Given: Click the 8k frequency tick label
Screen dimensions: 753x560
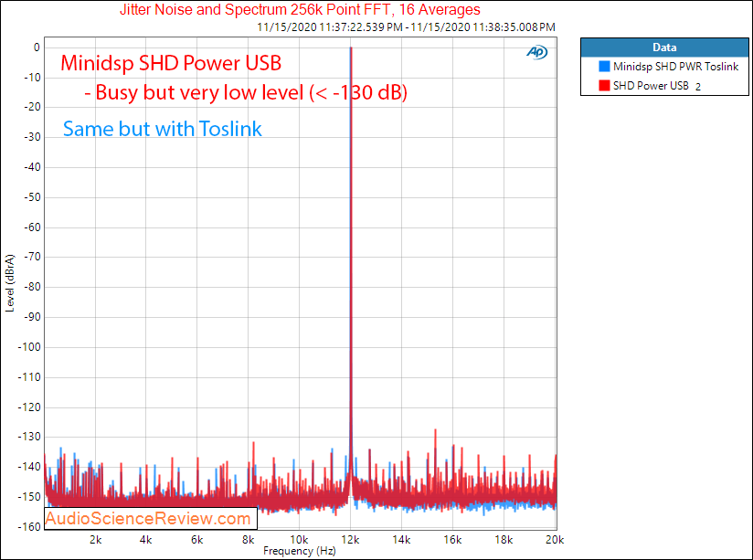Looking at the screenshot, I should (249, 540).
